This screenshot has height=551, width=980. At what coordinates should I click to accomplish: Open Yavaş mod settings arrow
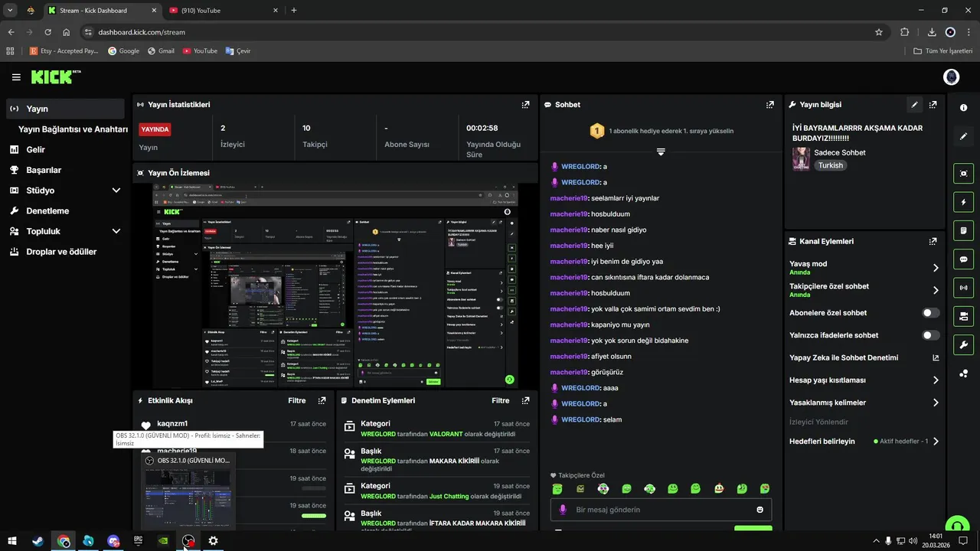pyautogui.click(x=936, y=268)
